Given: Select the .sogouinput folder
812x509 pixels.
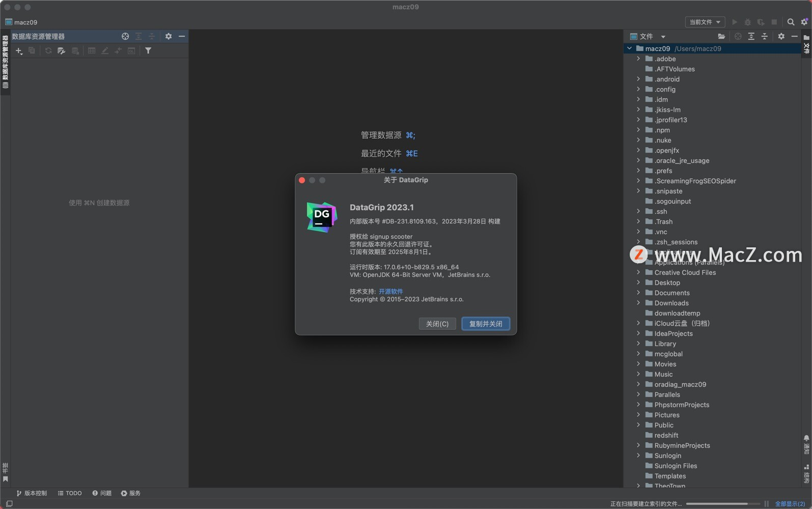Looking at the screenshot, I should click(673, 201).
